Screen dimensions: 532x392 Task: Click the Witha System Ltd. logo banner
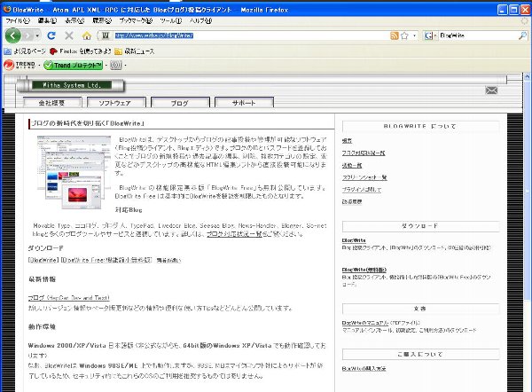point(72,85)
